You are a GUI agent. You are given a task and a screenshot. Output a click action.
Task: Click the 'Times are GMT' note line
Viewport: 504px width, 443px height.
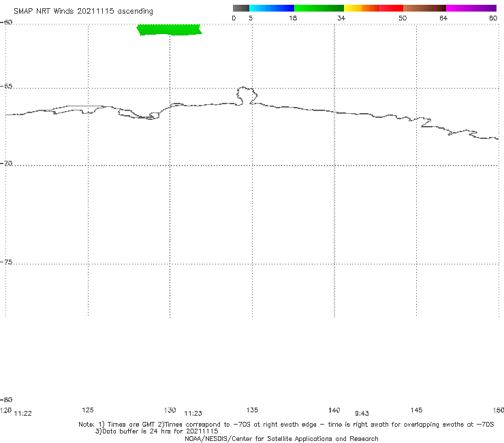[x=286, y=425]
